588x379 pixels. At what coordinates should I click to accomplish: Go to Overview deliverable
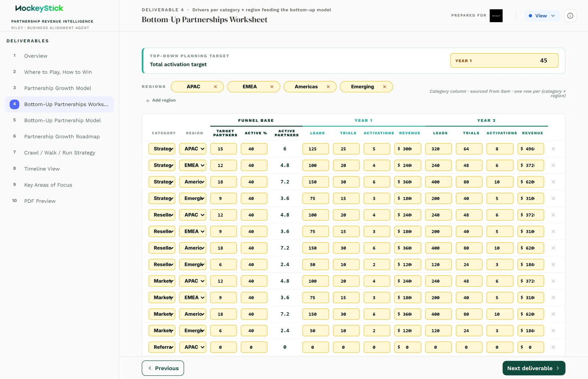(x=60, y=56)
